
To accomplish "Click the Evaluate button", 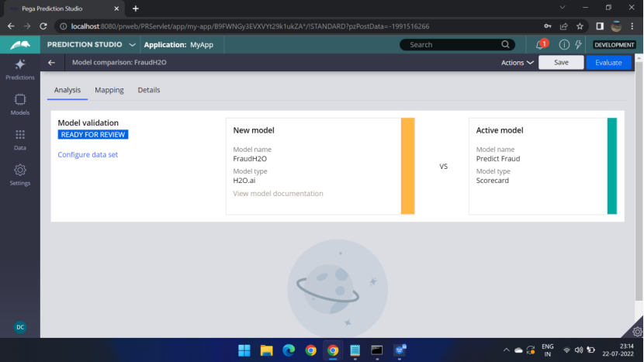I will pos(608,62).
